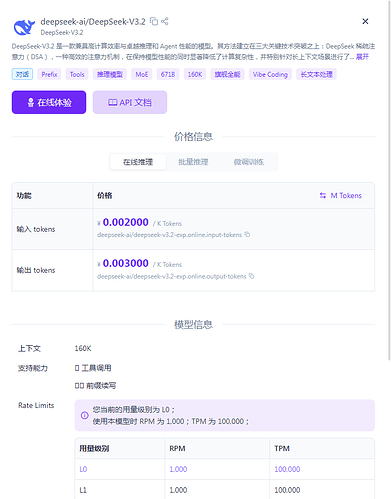
Task: Click the 输入 tokens row label
Action: tap(36, 229)
